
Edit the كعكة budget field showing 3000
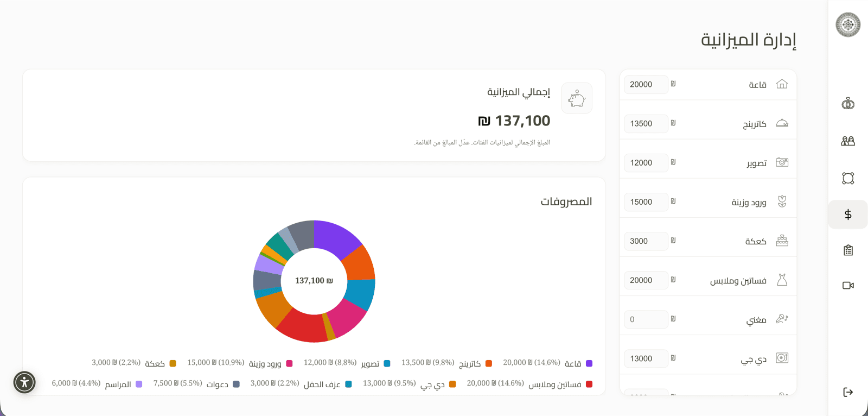click(x=646, y=241)
